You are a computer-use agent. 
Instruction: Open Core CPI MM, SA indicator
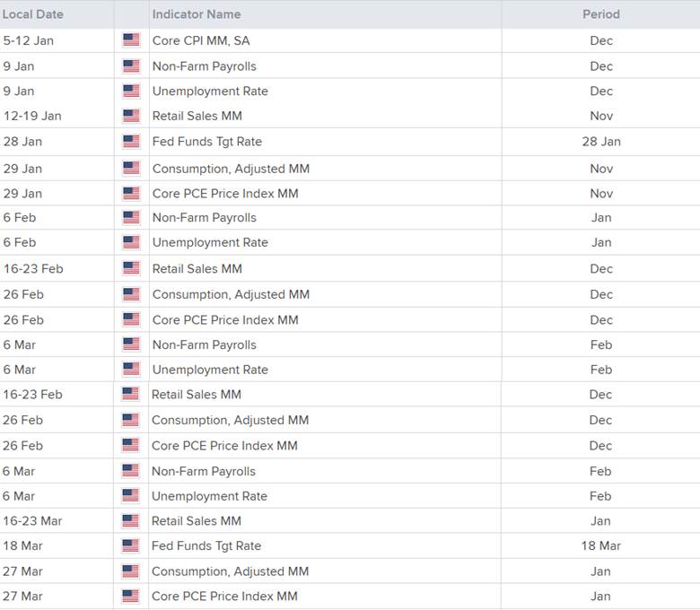[x=201, y=40]
